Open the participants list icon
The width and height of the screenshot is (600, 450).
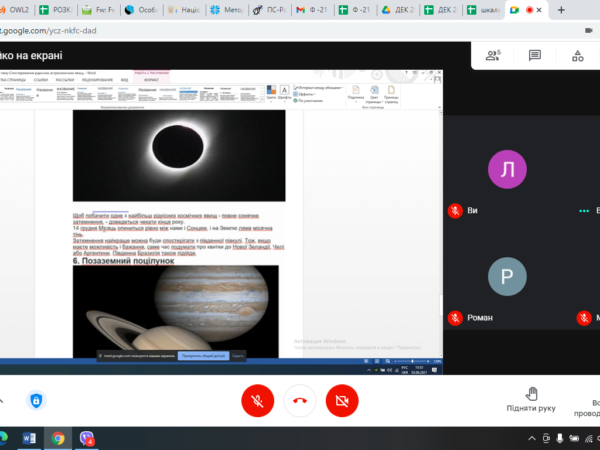493,55
